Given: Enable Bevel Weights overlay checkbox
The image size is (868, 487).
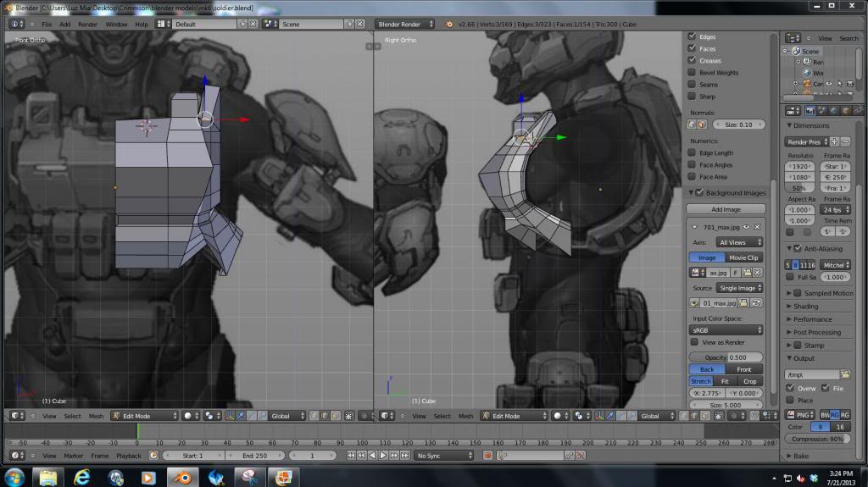Looking at the screenshot, I should coord(692,73).
